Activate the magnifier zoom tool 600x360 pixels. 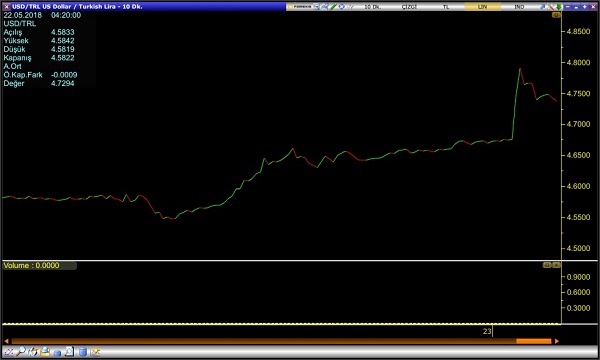point(21,352)
